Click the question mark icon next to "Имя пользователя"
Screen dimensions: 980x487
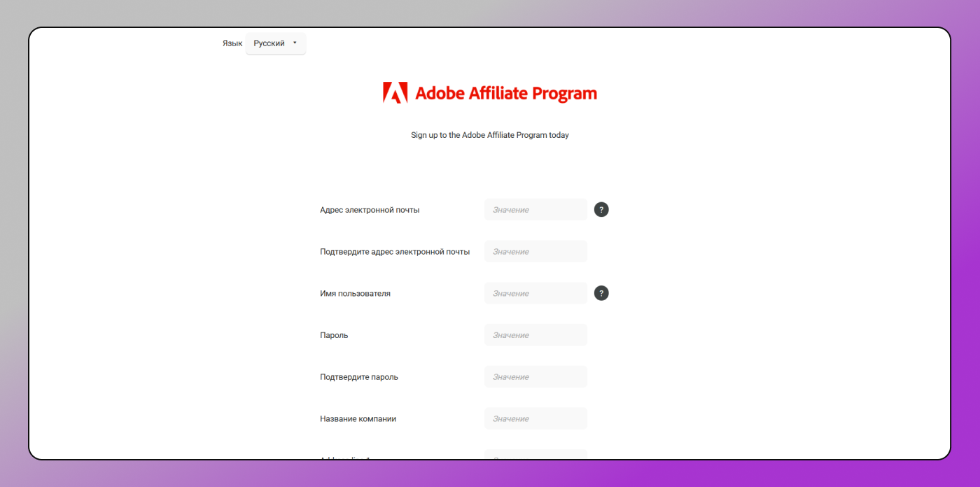pyautogui.click(x=601, y=292)
